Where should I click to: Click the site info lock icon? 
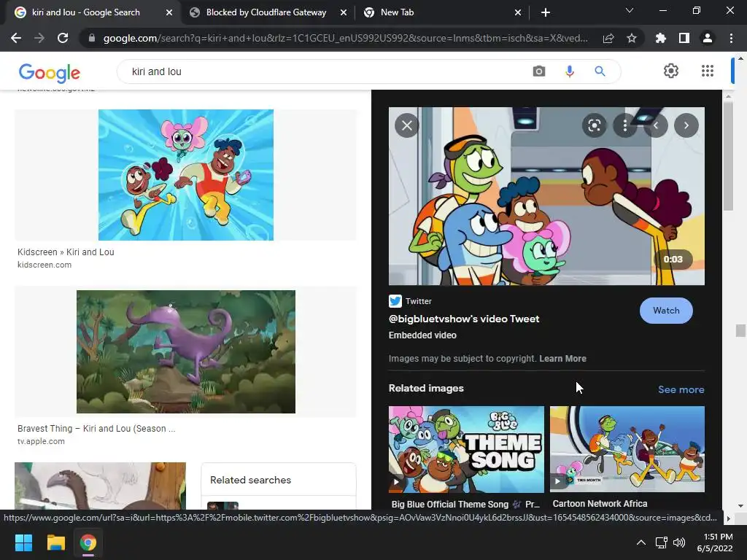(91, 38)
